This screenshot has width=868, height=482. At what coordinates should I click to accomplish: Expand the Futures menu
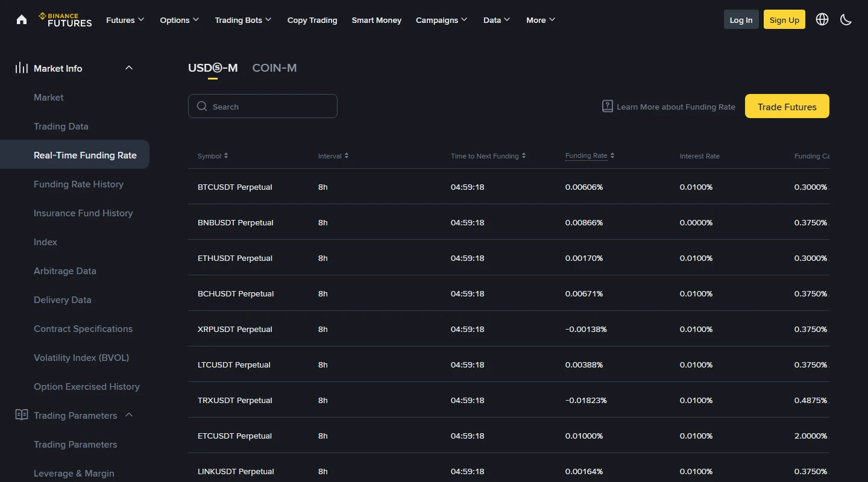point(125,20)
